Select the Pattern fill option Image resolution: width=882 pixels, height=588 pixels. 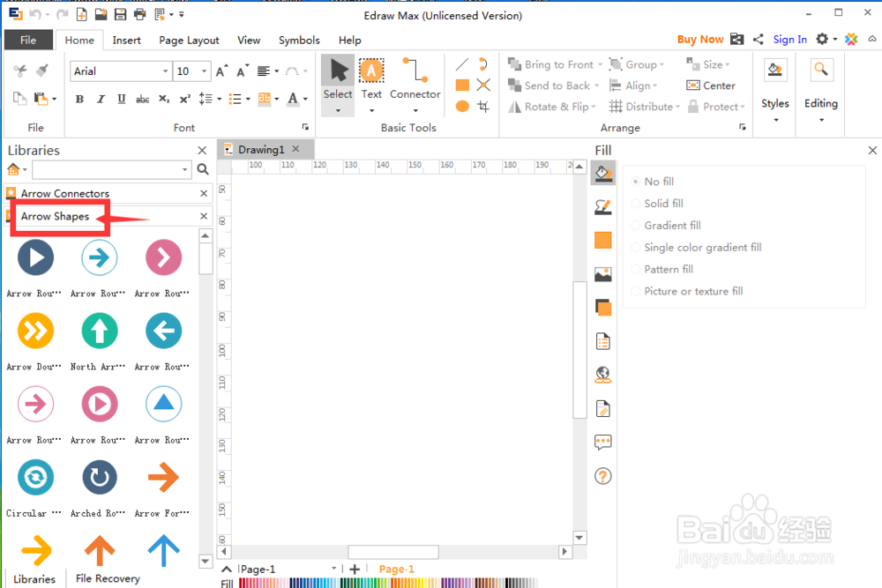pos(662,269)
